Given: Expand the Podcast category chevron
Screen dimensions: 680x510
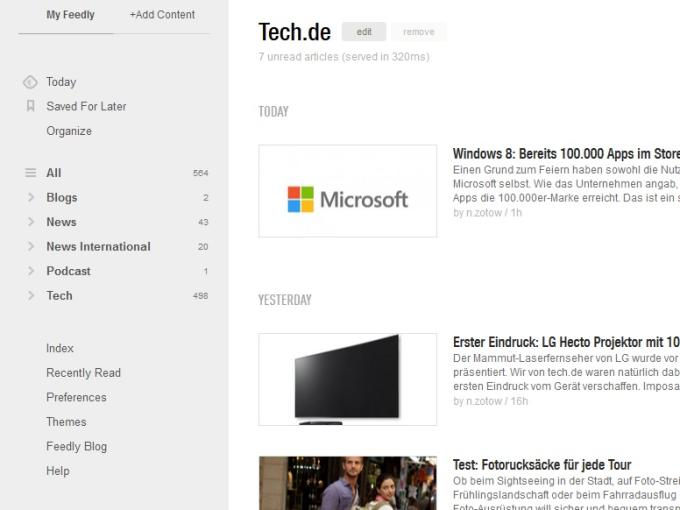Looking at the screenshot, I should [31, 271].
